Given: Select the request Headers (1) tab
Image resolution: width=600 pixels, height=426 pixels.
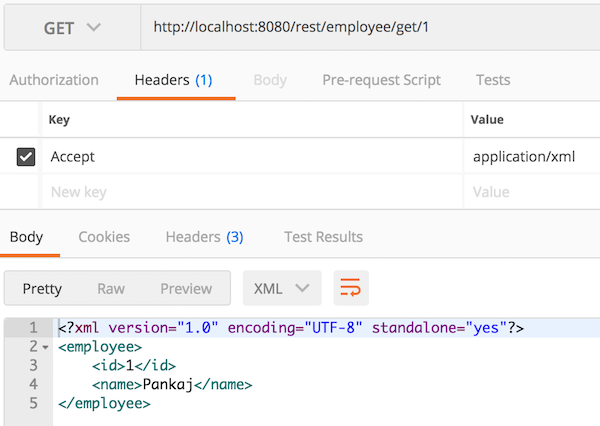Looking at the screenshot, I should click(174, 80).
